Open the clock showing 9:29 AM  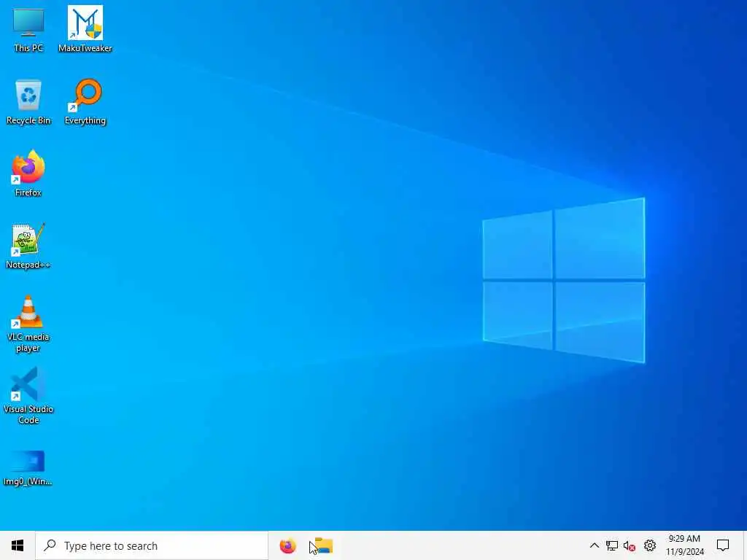684,545
